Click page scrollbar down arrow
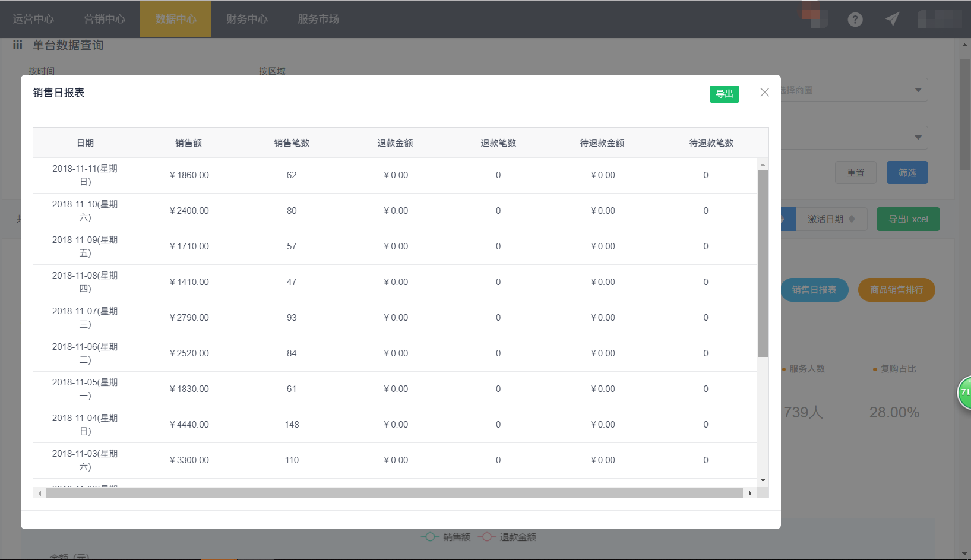Viewport: 971px width, 560px height. [x=964, y=553]
